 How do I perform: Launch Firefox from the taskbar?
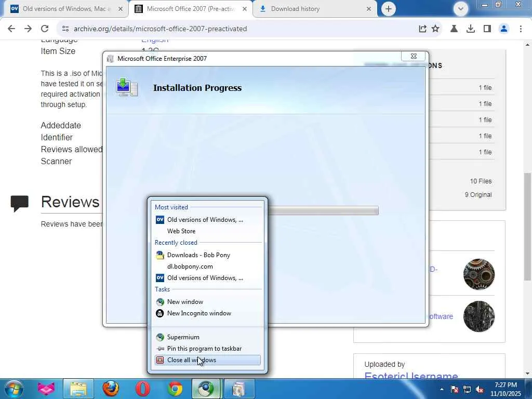pyautogui.click(x=111, y=389)
